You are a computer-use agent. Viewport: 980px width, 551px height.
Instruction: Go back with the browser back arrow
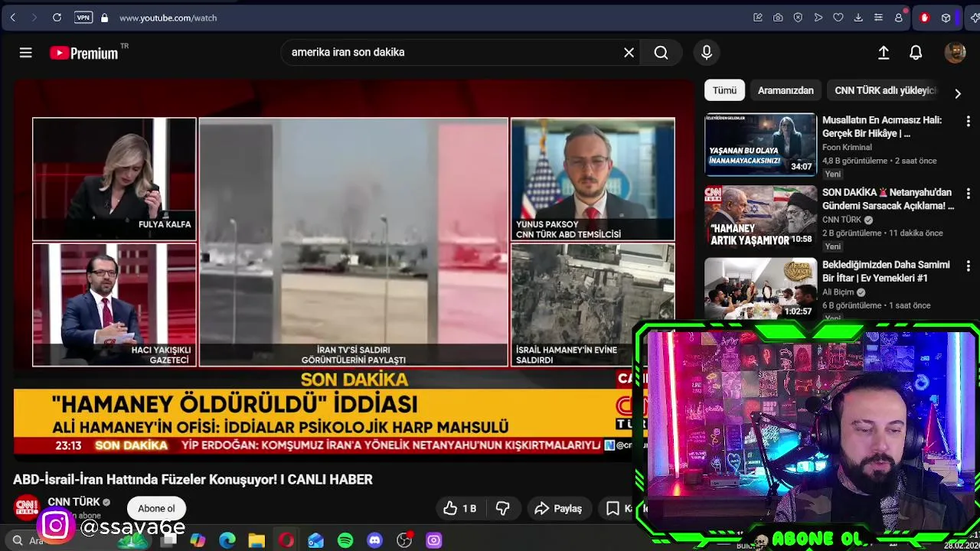pyautogui.click(x=13, y=18)
